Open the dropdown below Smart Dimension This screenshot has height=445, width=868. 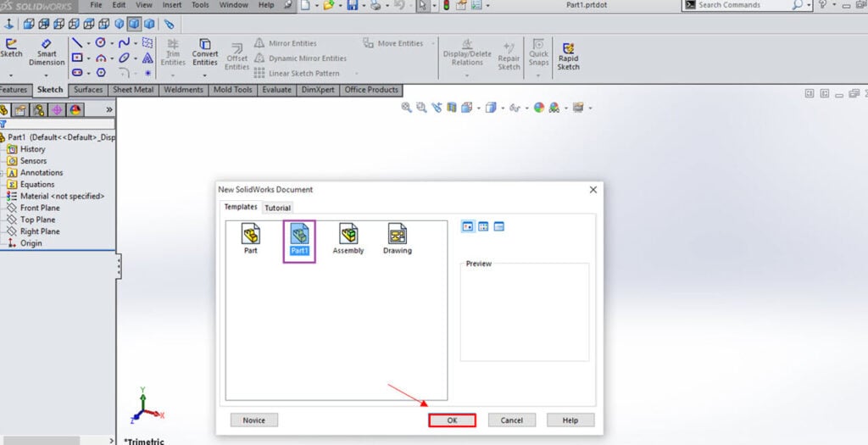47,75
